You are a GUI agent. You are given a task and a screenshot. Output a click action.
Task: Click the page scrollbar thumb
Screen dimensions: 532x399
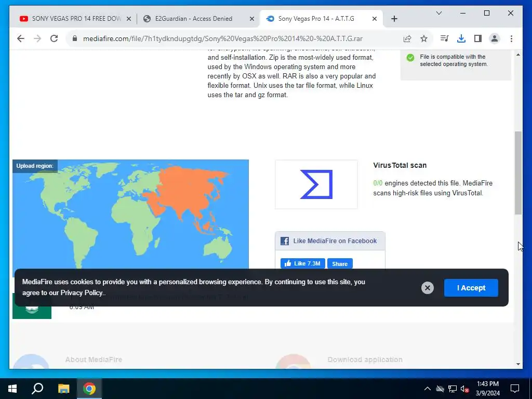click(518, 173)
